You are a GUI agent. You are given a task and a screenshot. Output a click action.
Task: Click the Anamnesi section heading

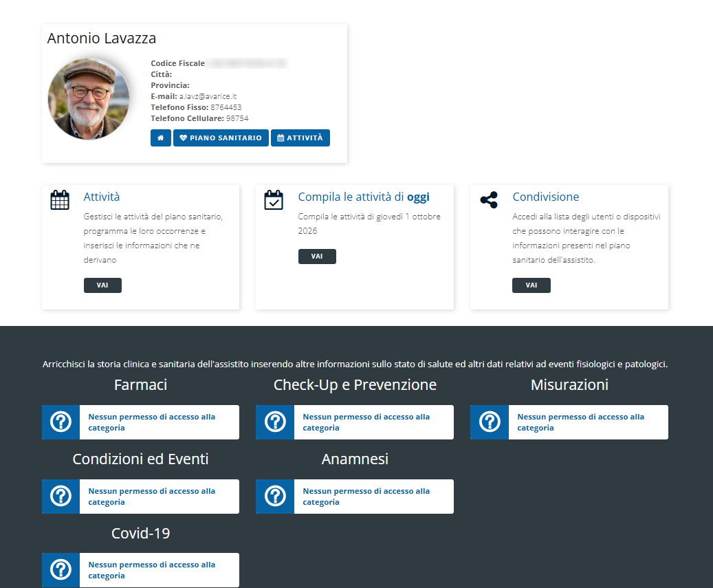pos(355,459)
